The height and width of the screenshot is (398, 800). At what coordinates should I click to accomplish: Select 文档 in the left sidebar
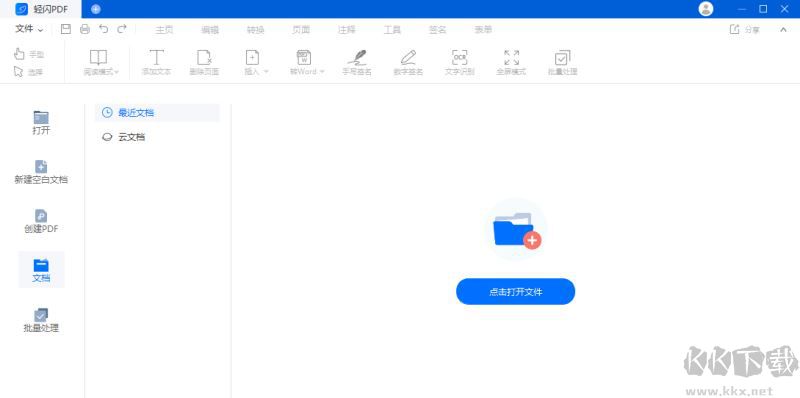pos(41,270)
